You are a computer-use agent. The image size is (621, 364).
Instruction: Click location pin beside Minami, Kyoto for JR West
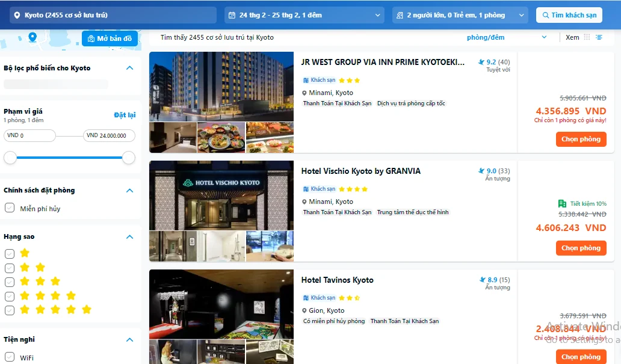tap(304, 93)
